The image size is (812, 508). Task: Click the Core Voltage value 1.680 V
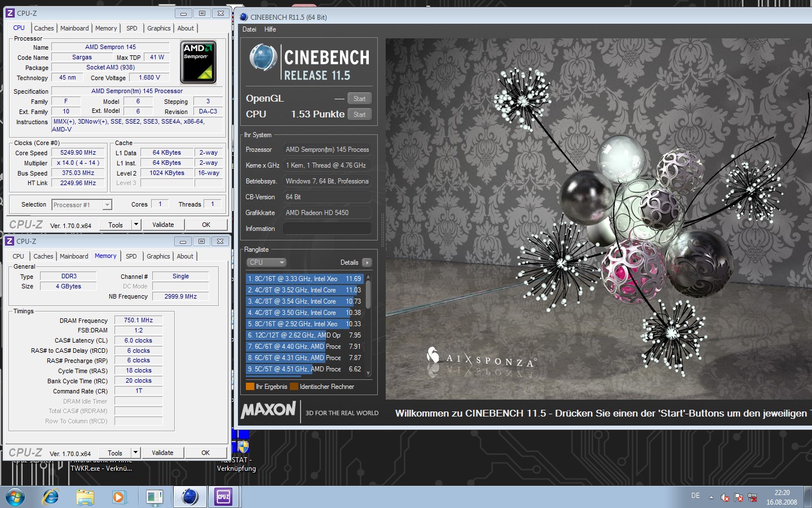149,78
